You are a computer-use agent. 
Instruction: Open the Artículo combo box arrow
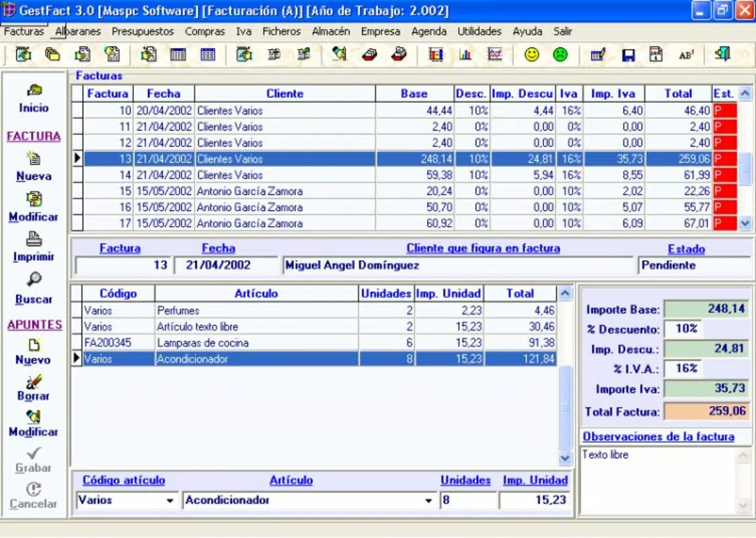point(428,500)
